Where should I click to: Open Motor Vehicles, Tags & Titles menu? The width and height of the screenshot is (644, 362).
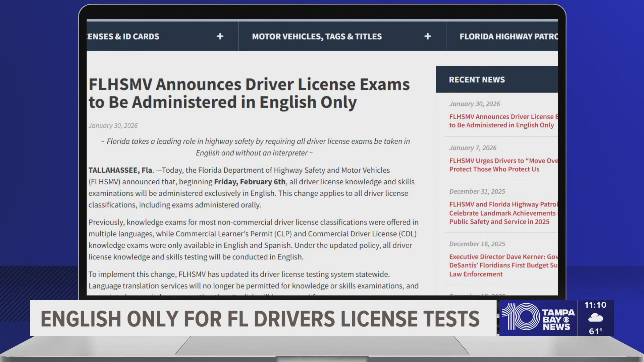[x=317, y=37]
